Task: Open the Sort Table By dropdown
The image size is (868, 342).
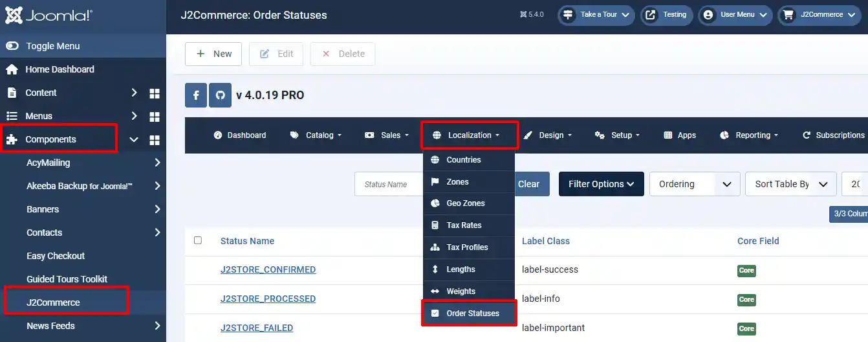Action: coord(791,184)
